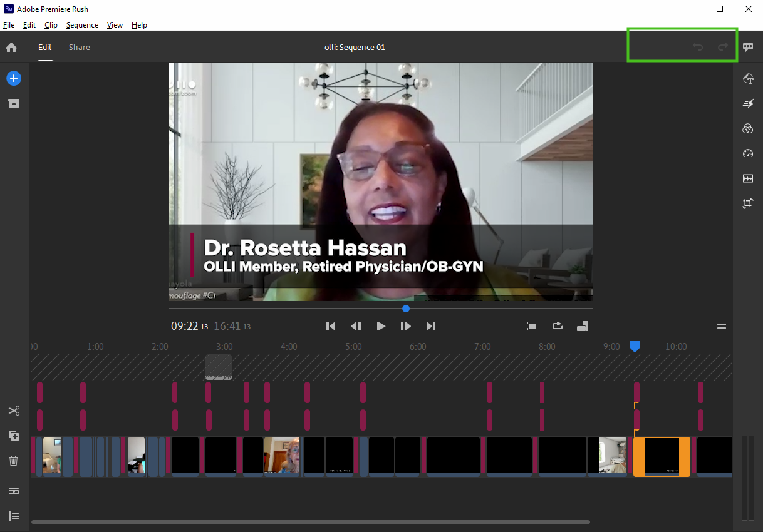Open the Crop and Rotate panel

tap(747, 203)
